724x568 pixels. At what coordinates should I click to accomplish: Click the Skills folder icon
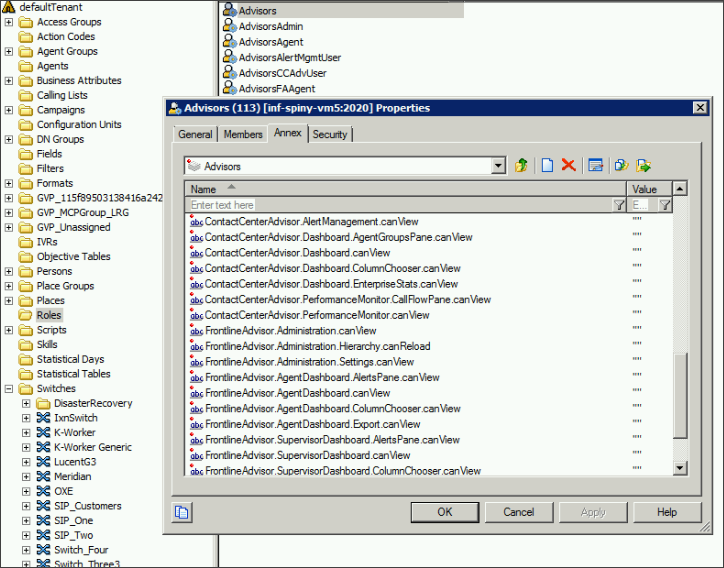26,345
